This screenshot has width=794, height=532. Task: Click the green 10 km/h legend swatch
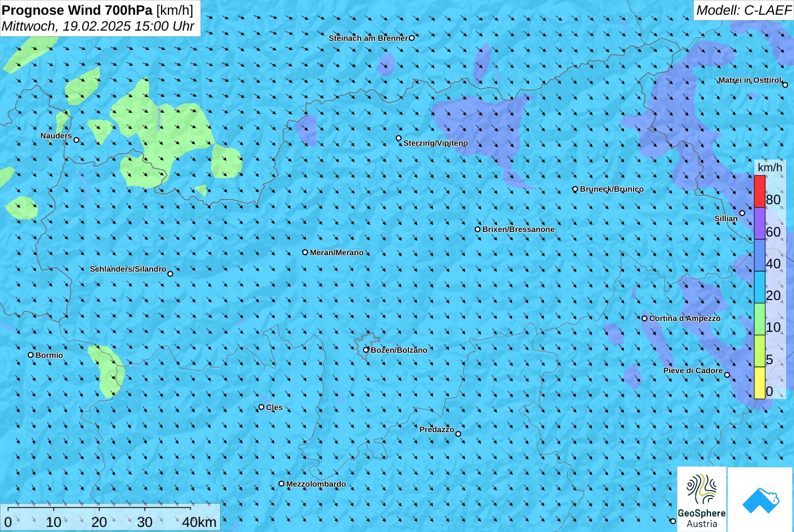click(x=759, y=319)
